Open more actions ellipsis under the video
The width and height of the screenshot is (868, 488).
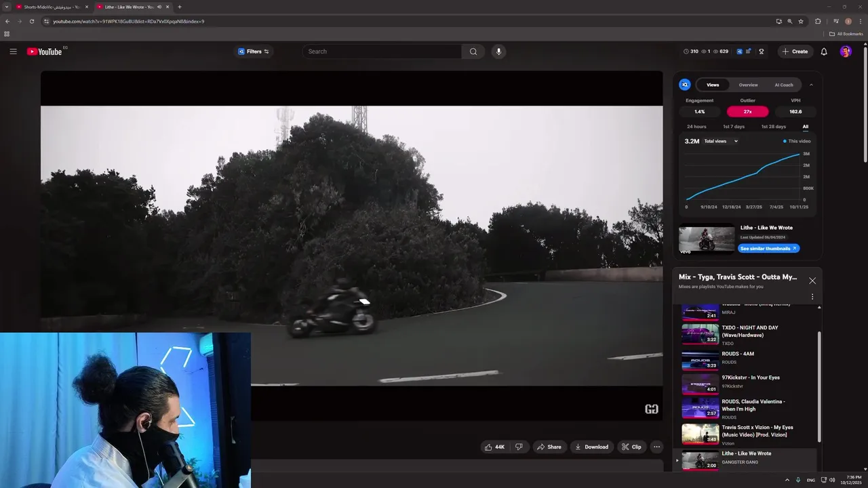656,447
